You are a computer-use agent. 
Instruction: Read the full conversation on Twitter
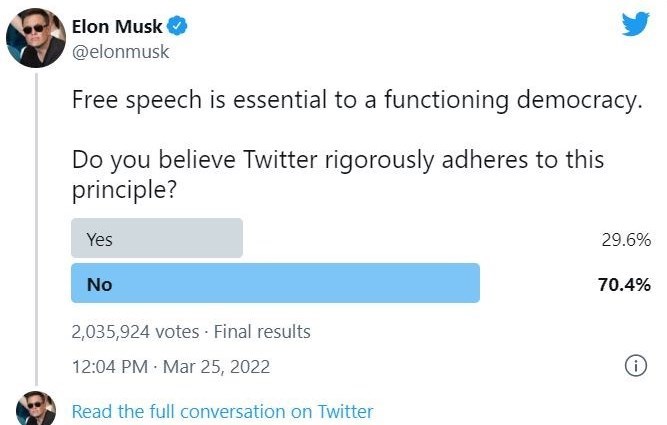tap(222, 411)
